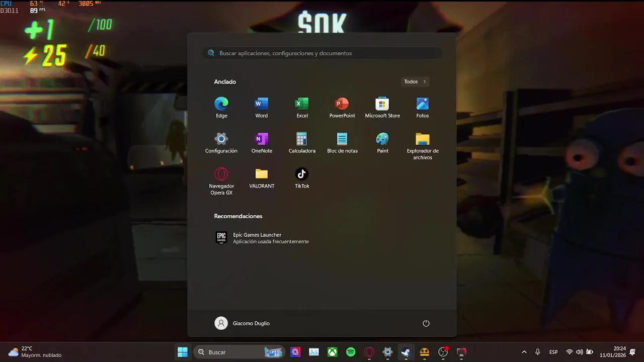Click the power button in Start menu
The image size is (644, 362).
click(x=426, y=323)
